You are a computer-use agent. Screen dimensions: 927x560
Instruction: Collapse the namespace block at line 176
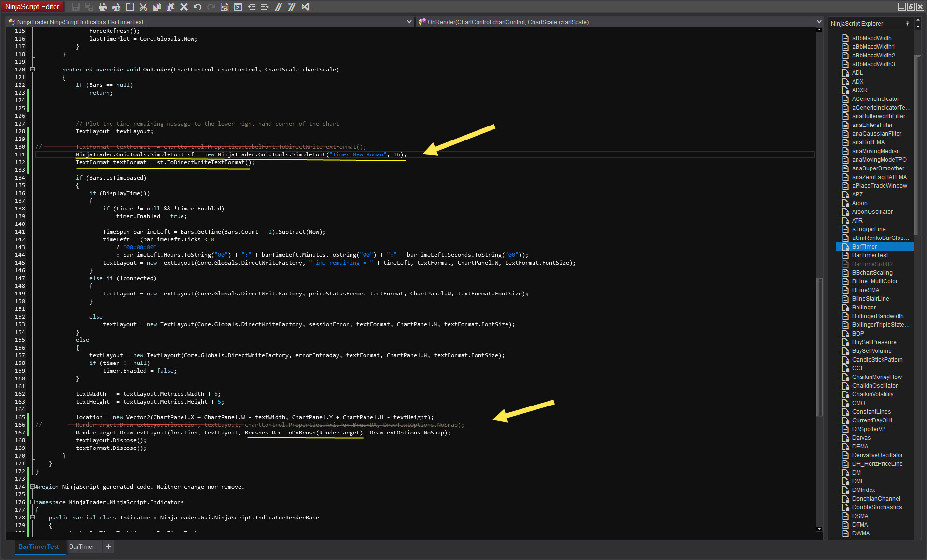point(33,502)
